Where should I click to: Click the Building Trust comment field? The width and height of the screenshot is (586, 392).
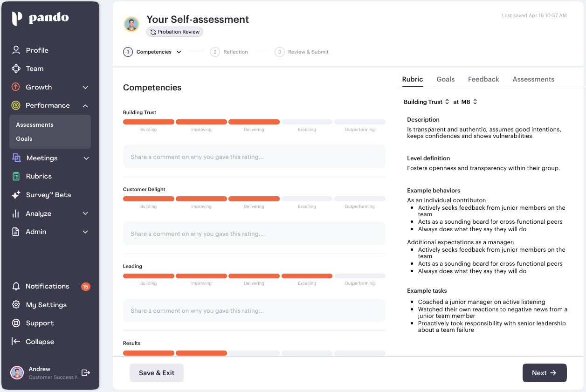click(x=254, y=157)
